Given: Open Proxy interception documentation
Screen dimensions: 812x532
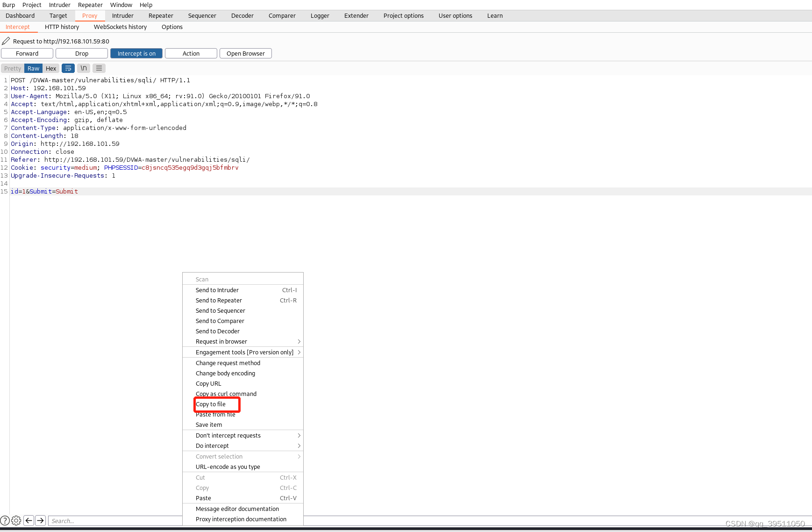Looking at the screenshot, I should (243, 519).
